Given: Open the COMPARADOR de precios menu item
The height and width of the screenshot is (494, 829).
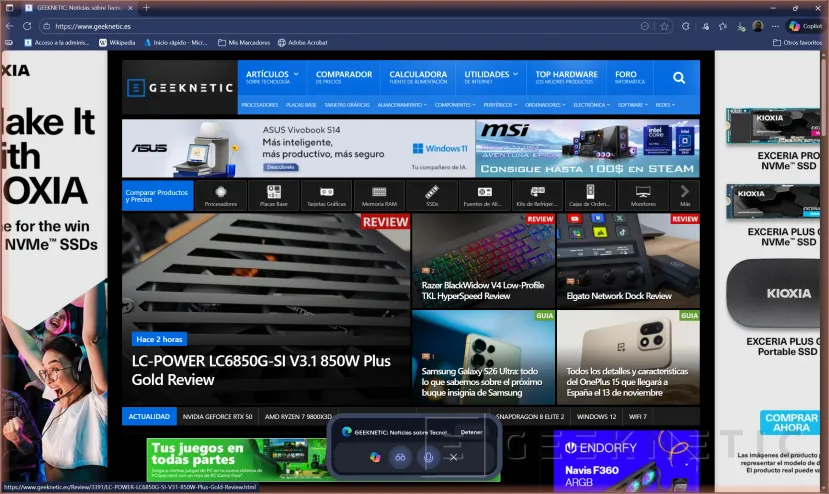Looking at the screenshot, I should [x=344, y=77].
